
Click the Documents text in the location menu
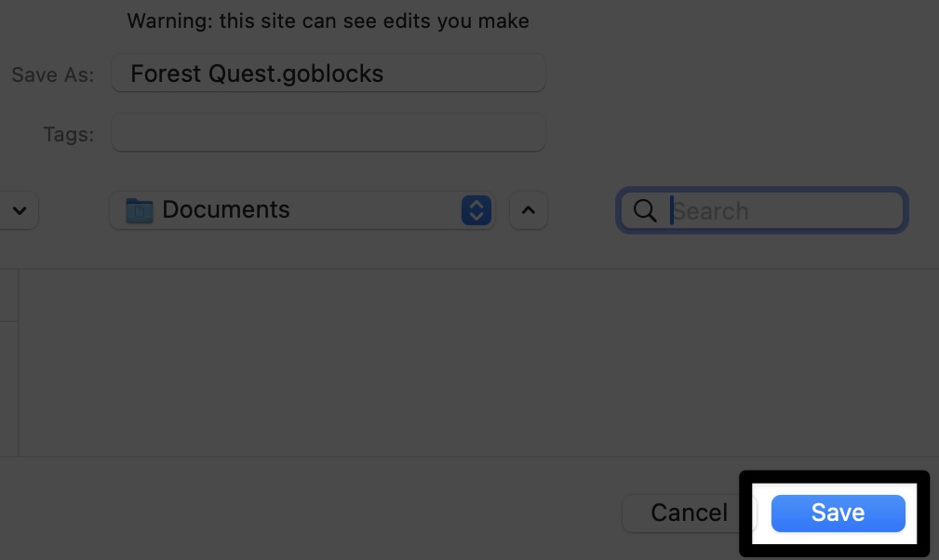225,210
